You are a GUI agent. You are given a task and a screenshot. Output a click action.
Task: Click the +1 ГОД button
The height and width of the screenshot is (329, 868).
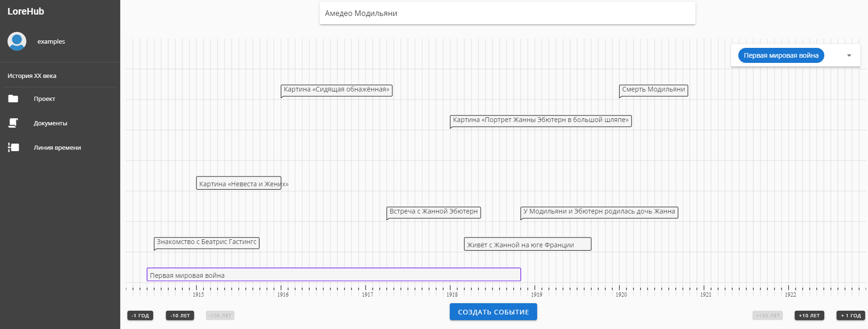click(851, 315)
